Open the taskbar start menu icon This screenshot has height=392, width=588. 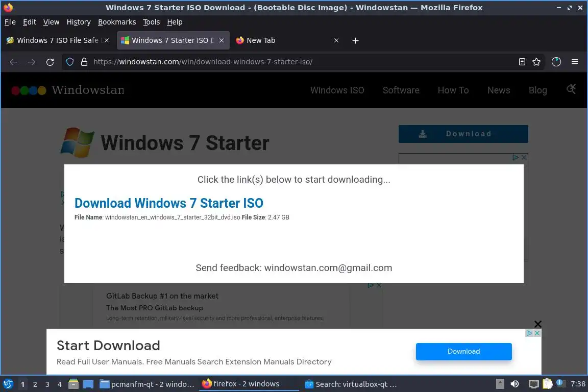tap(8, 384)
